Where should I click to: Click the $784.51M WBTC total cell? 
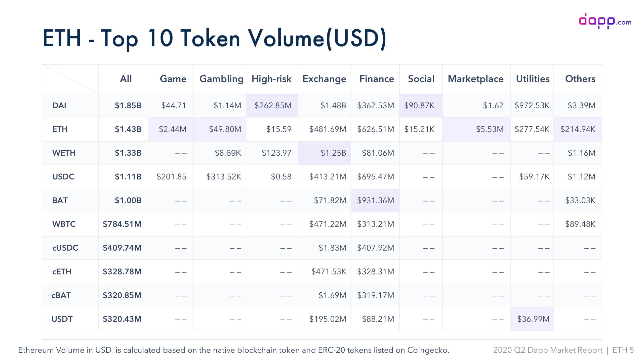click(x=122, y=224)
